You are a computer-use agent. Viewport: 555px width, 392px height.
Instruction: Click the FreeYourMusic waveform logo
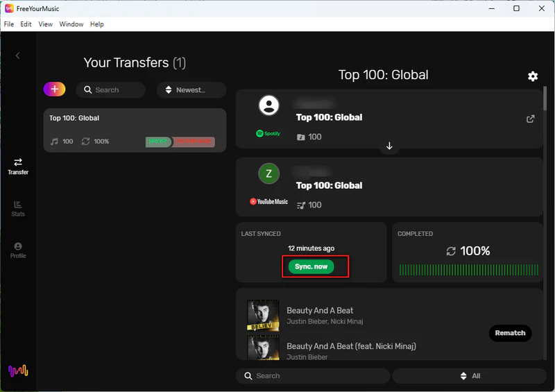point(18,370)
